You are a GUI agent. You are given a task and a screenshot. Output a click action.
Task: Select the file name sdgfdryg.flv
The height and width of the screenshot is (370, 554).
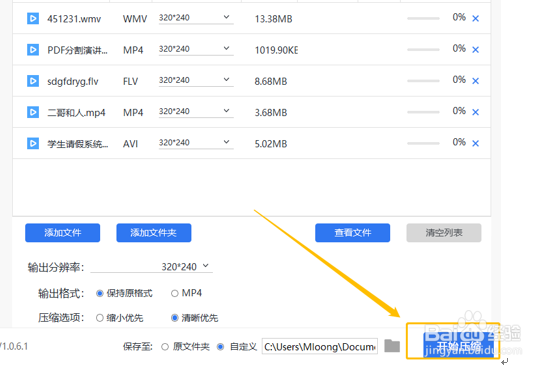click(x=73, y=81)
